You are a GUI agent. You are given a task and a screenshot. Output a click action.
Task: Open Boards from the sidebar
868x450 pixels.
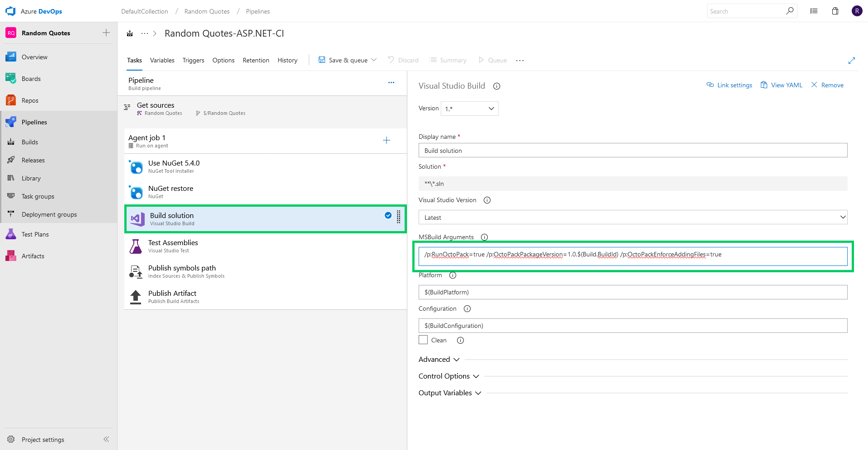(31, 79)
